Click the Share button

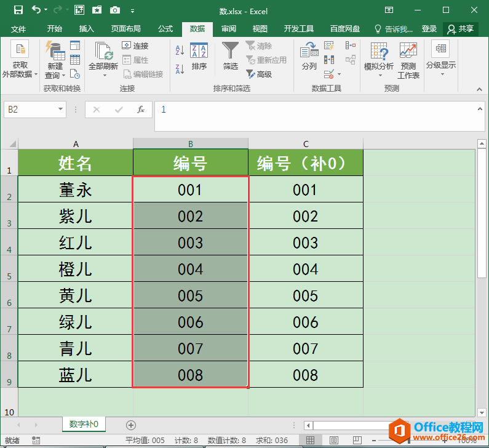(x=461, y=29)
